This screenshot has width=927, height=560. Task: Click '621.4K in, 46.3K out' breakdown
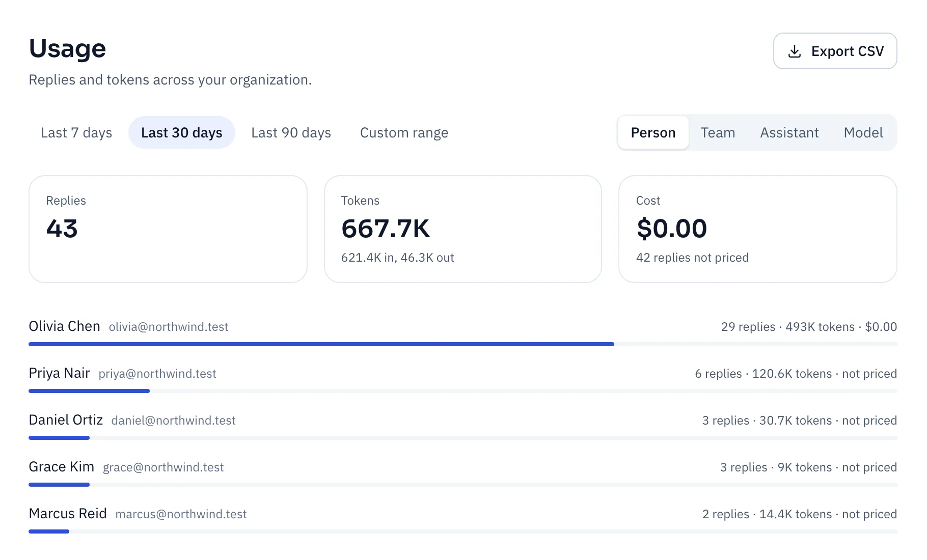click(397, 258)
